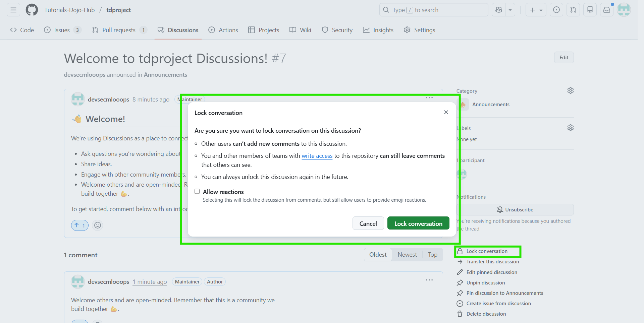The image size is (644, 323).
Task: Switch to the Issues tab
Action: (x=61, y=30)
